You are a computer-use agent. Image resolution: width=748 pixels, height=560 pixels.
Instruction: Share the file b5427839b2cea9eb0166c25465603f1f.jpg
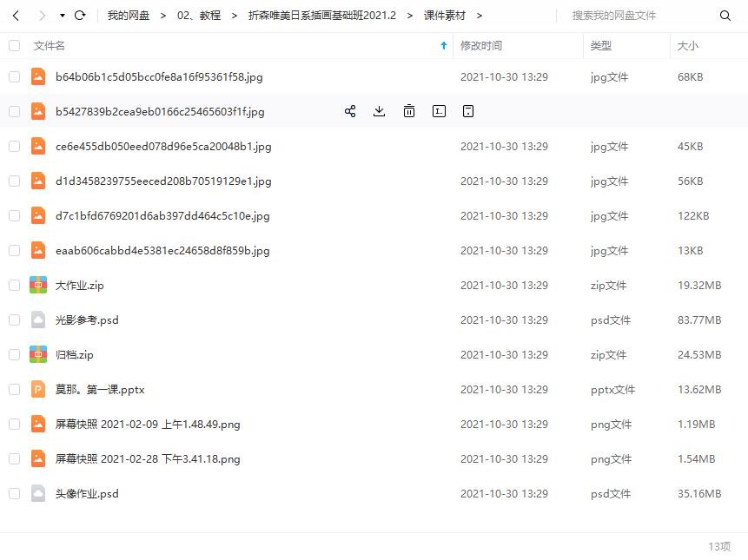pos(350,111)
